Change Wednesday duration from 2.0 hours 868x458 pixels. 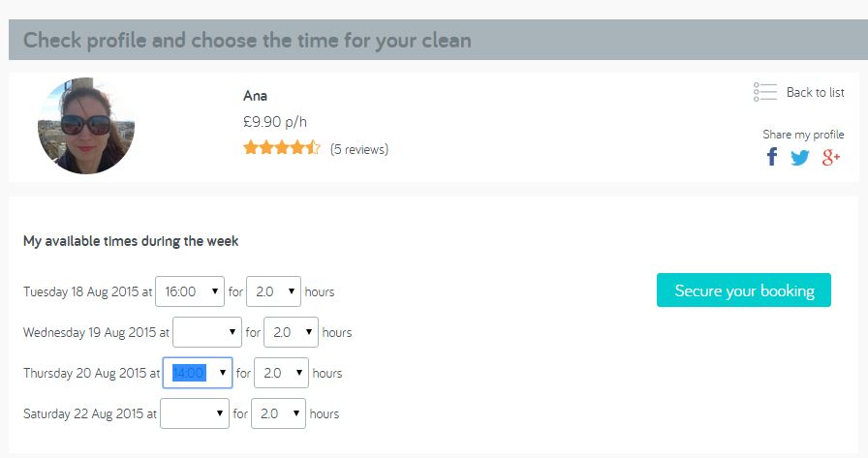(292, 332)
